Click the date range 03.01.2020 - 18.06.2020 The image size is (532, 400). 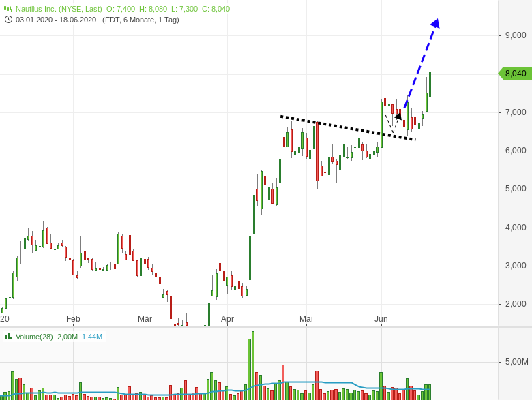(56, 20)
